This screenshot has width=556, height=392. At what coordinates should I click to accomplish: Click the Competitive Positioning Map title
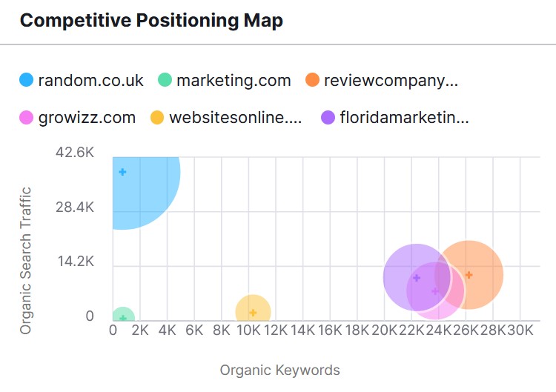[151, 21]
